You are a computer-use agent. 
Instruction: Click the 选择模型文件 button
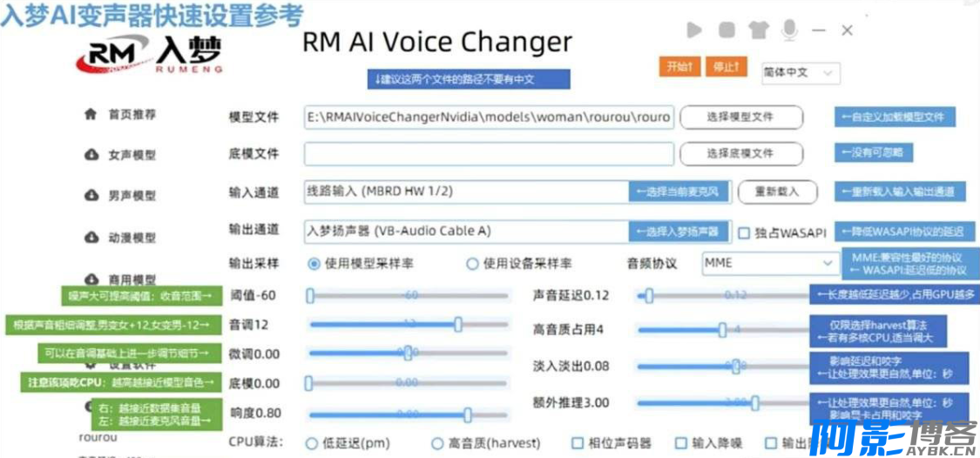(x=740, y=117)
